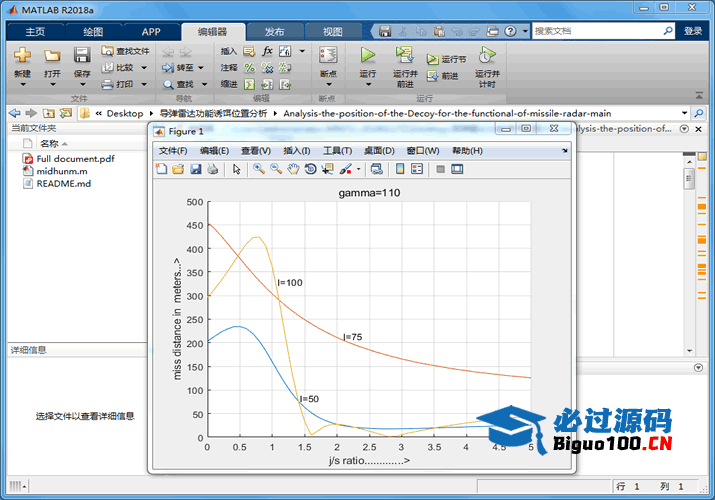Click the Link Plot icon in figure
This screenshot has width=715, height=500.
click(377, 169)
